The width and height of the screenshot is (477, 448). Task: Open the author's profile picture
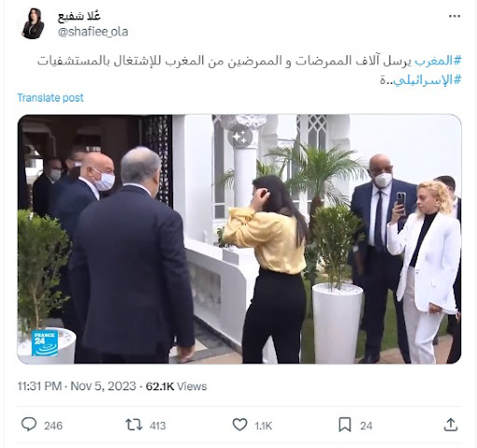[x=33, y=23]
